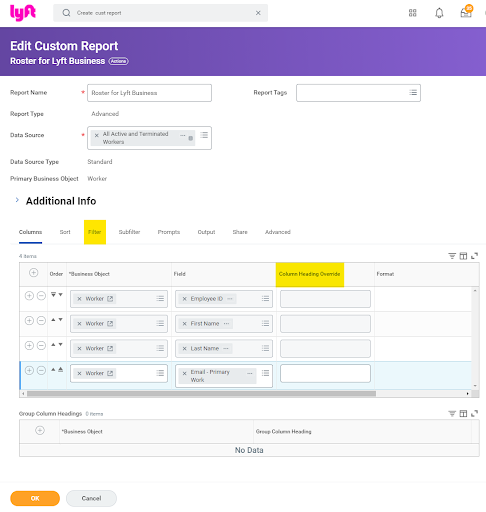486x512 pixels.
Task: Open Business Object prompt in Last Name row
Action: pyautogui.click(x=160, y=348)
